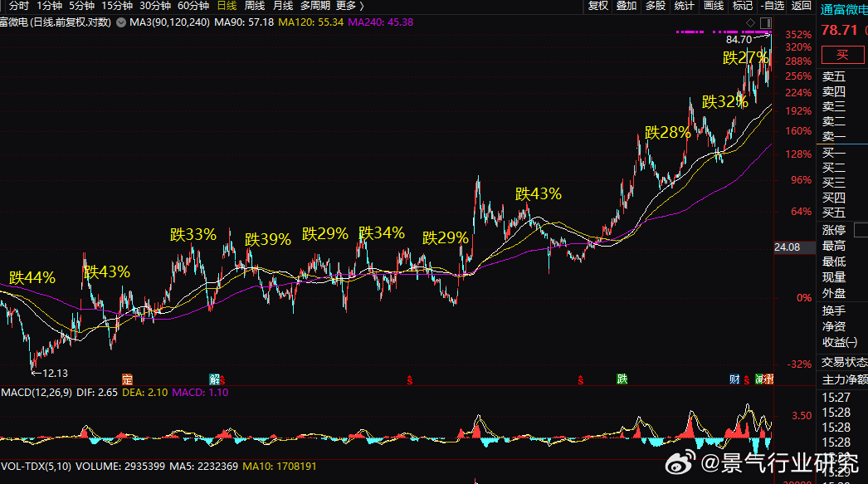
Task: Select the 日线 daily chart tab
Action: [x=227, y=6]
